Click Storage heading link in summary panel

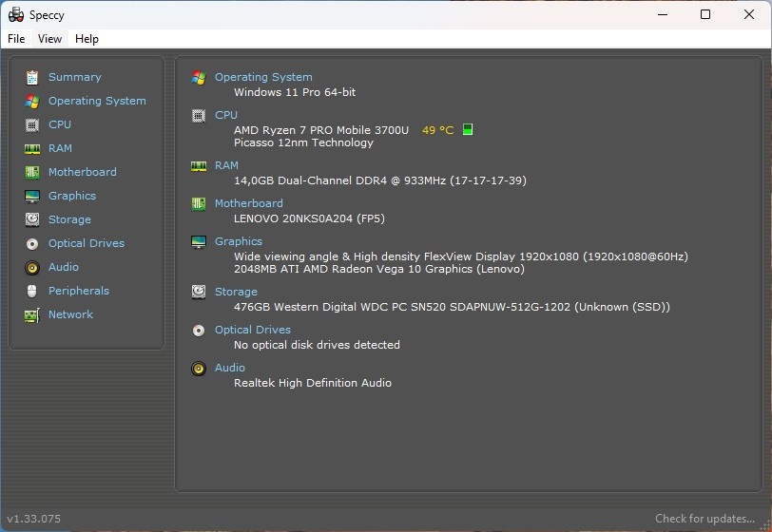(x=236, y=292)
